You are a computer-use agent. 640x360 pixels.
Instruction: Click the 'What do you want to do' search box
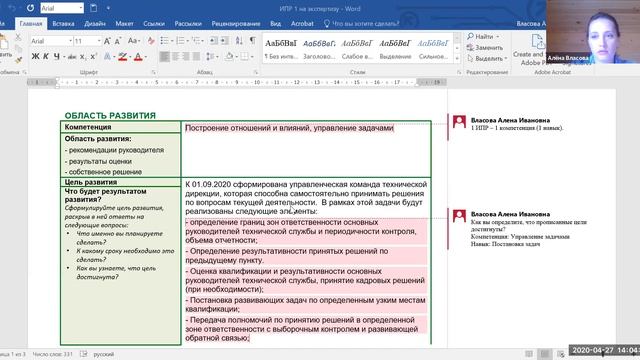362,24
